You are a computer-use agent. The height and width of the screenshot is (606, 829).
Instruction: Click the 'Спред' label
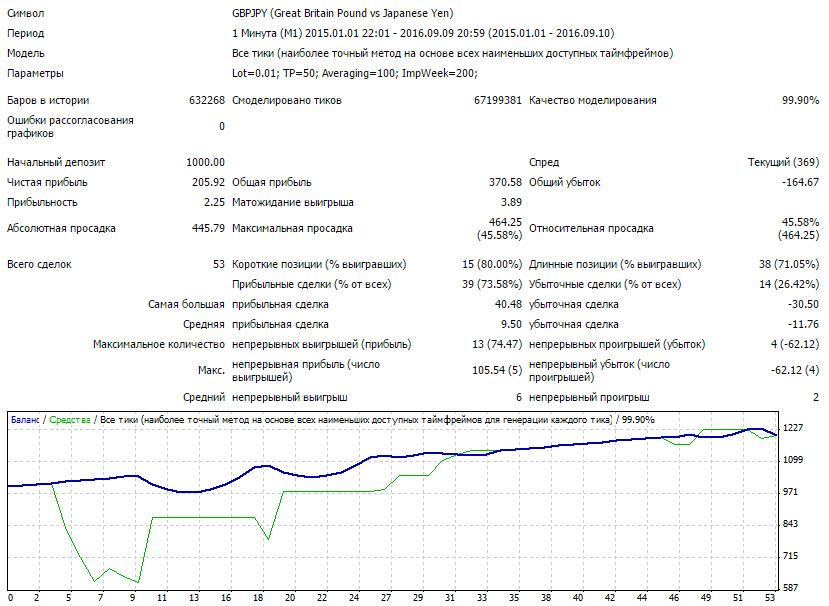tap(544, 162)
